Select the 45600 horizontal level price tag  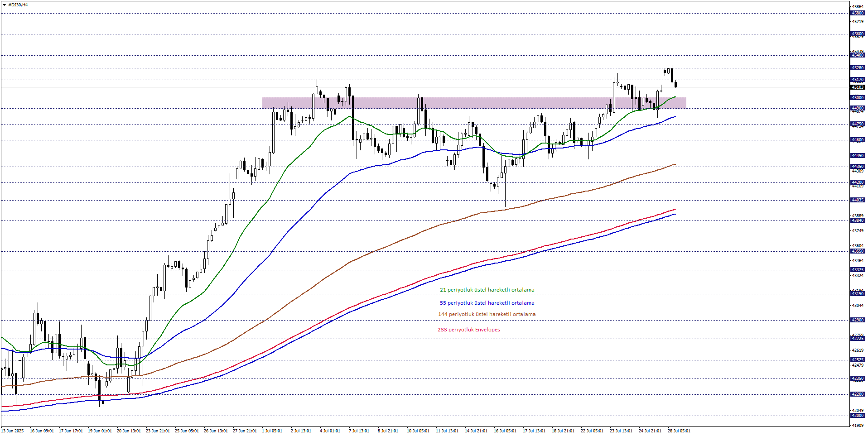point(858,34)
